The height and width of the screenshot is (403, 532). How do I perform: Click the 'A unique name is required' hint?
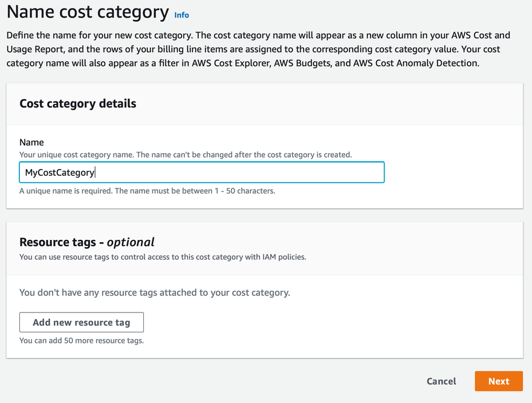[x=147, y=191]
